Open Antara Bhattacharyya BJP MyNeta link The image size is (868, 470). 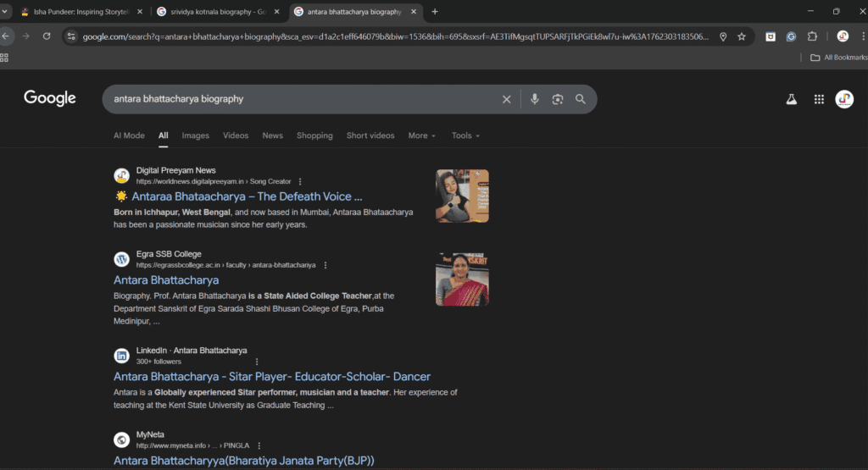tap(243, 461)
